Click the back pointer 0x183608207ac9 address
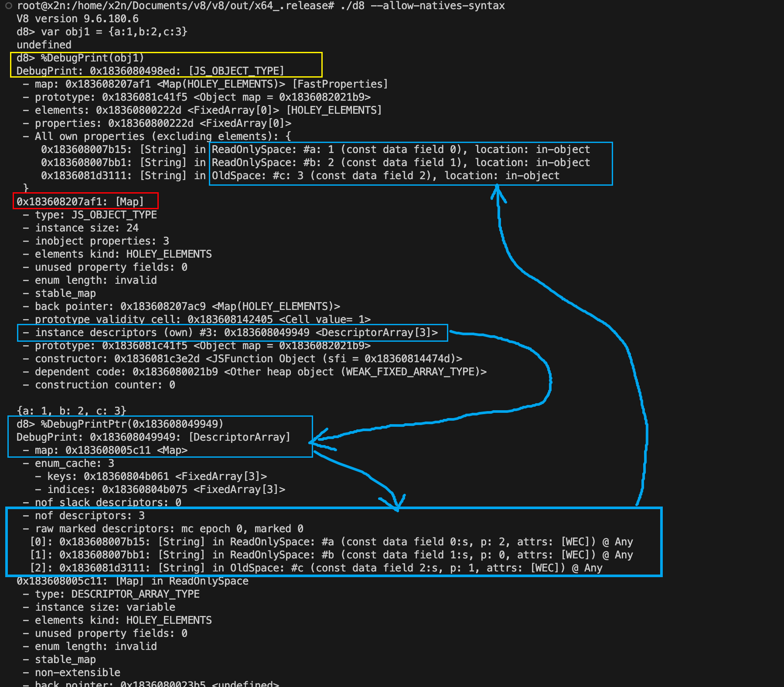The height and width of the screenshot is (687, 784). pyautogui.click(x=163, y=306)
